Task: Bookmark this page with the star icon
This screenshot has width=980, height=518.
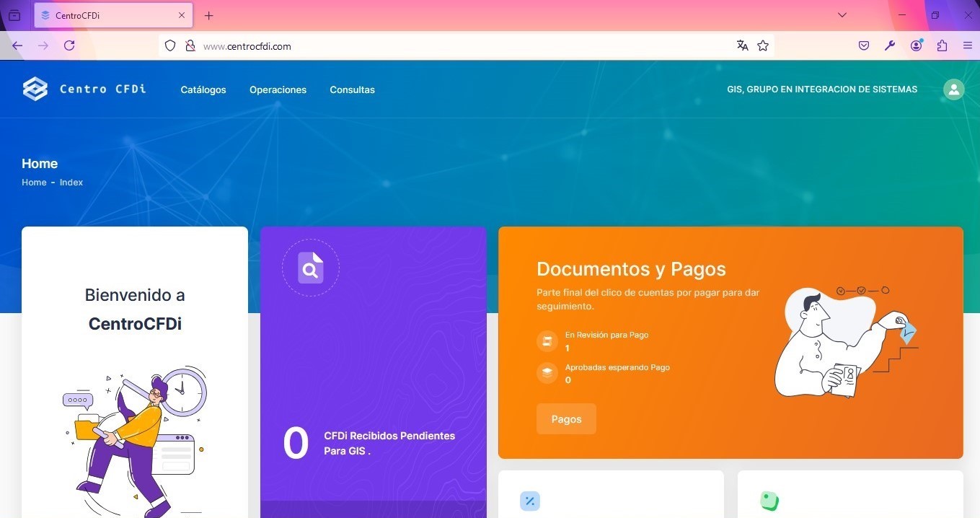Action: coord(763,45)
